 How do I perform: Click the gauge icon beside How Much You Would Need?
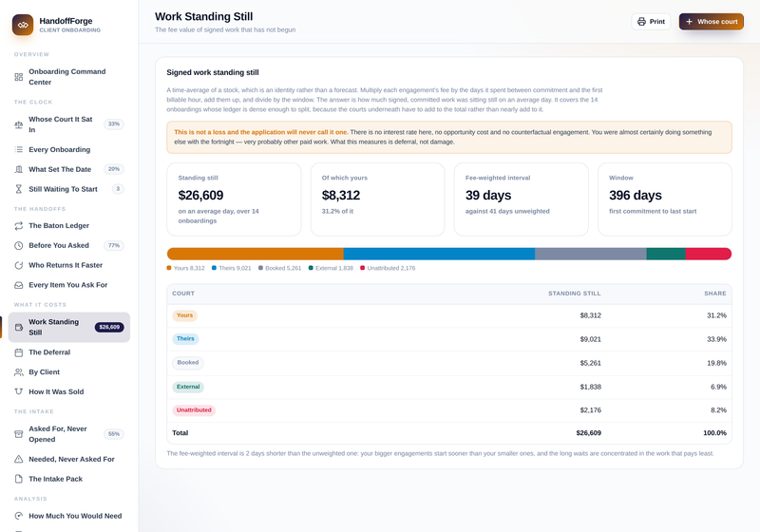18,516
